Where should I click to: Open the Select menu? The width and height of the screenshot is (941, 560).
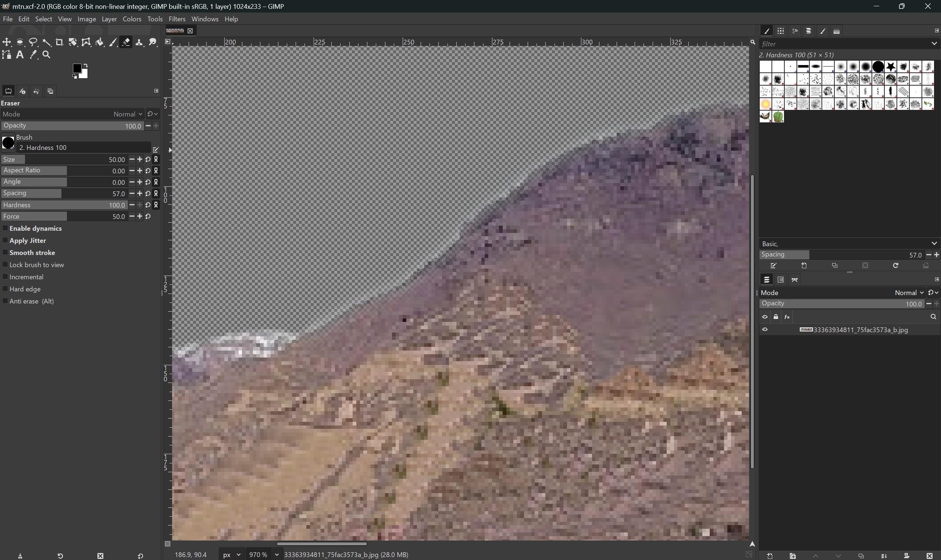pos(44,19)
